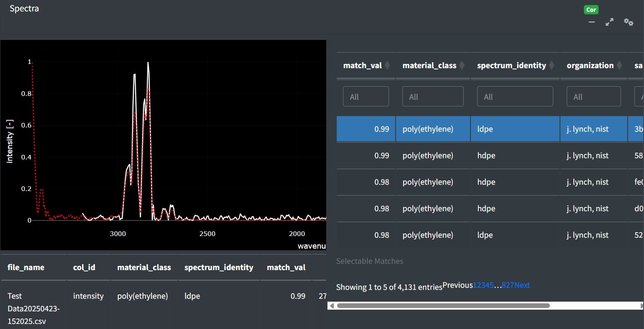The image size is (644, 329).
Task: Select the ldpe row with 0.98 match
Action: (490, 235)
